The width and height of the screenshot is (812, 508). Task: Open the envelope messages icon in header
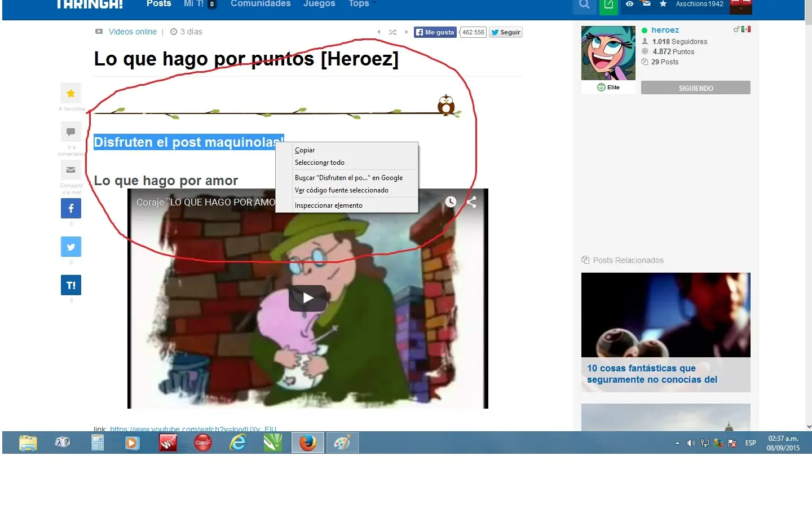[x=647, y=3]
